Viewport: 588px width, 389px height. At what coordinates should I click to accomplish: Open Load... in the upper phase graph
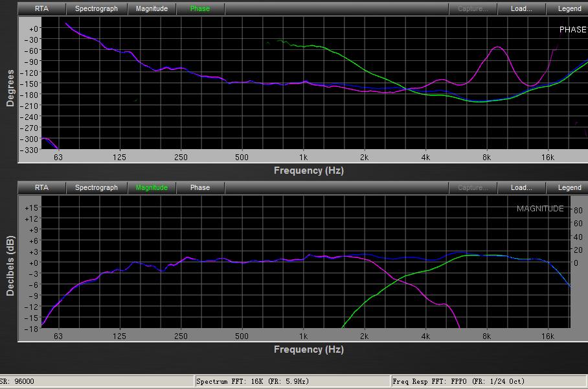(x=521, y=9)
